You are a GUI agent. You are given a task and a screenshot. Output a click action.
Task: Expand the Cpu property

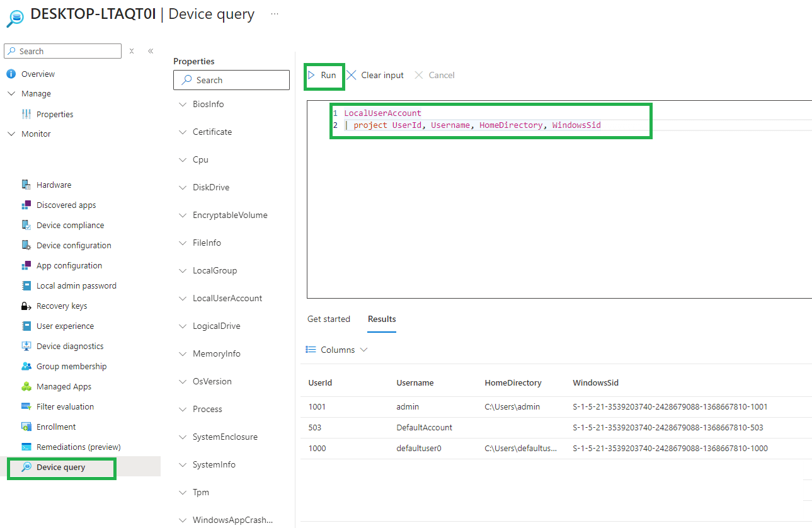183,159
